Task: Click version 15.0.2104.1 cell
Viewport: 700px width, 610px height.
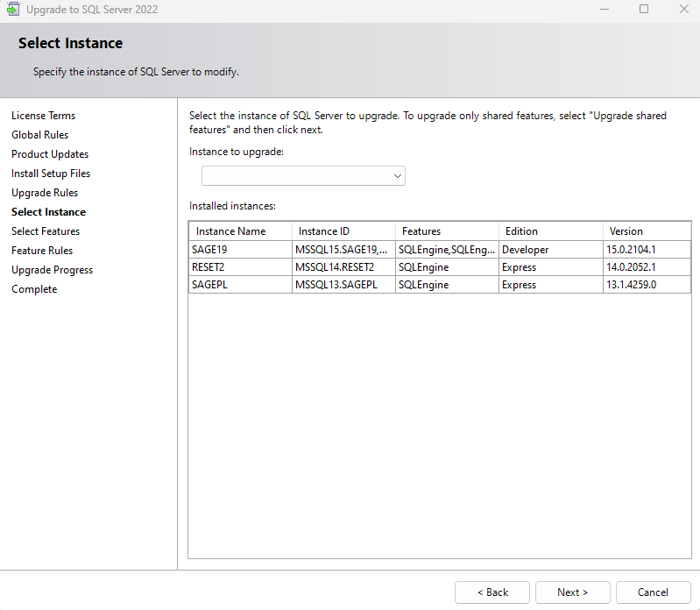Action: point(647,250)
